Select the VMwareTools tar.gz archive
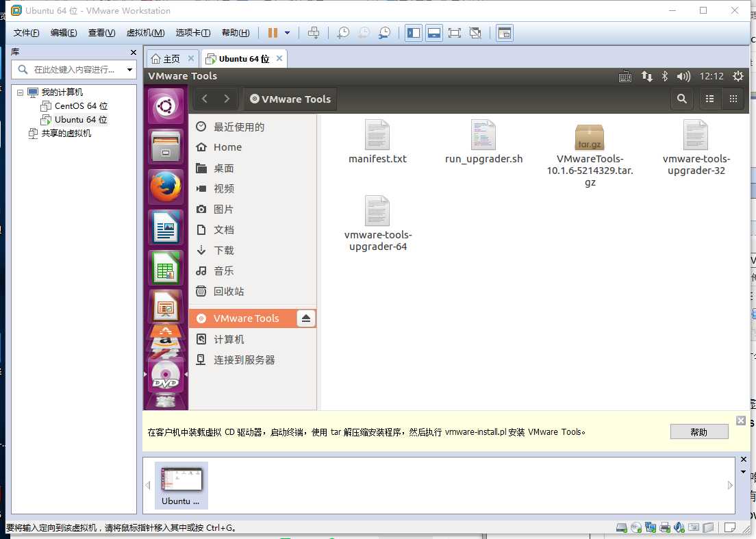Screen dimensions: 756x539 pyautogui.click(x=590, y=155)
